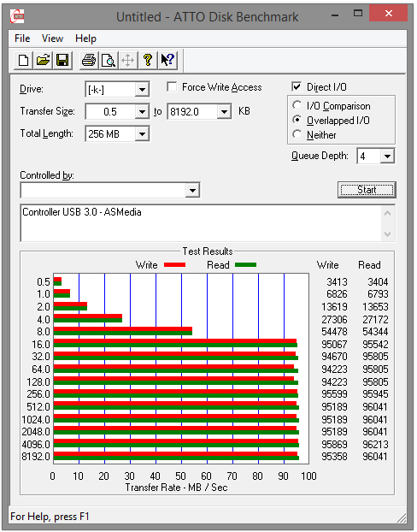Image resolution: width=417 pixels, height=532 pixels.
Task: Open About via yellow question mark icon
Action: coord(148,61)
